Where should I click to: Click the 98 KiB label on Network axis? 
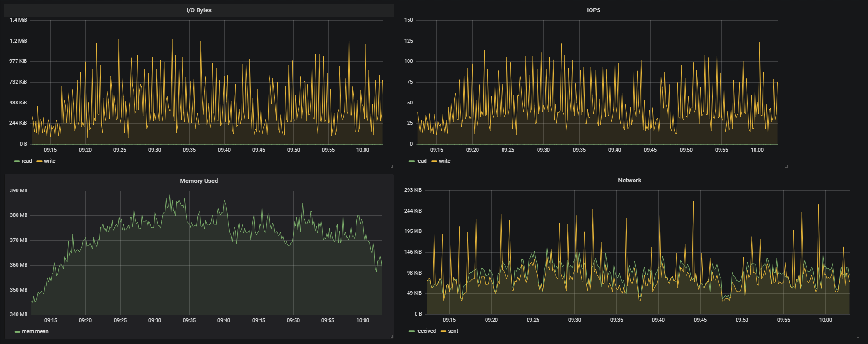coord(414,273)
